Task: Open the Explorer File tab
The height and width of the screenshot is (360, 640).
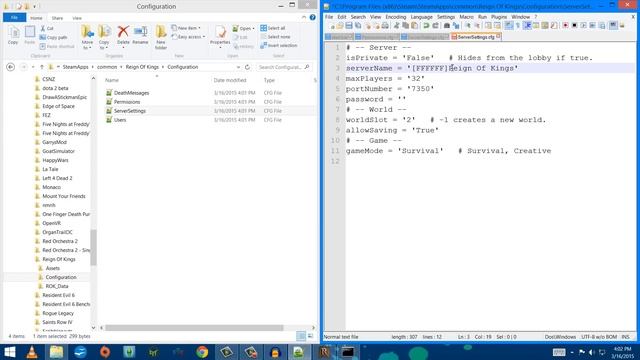Action: [x=14, y=18]
